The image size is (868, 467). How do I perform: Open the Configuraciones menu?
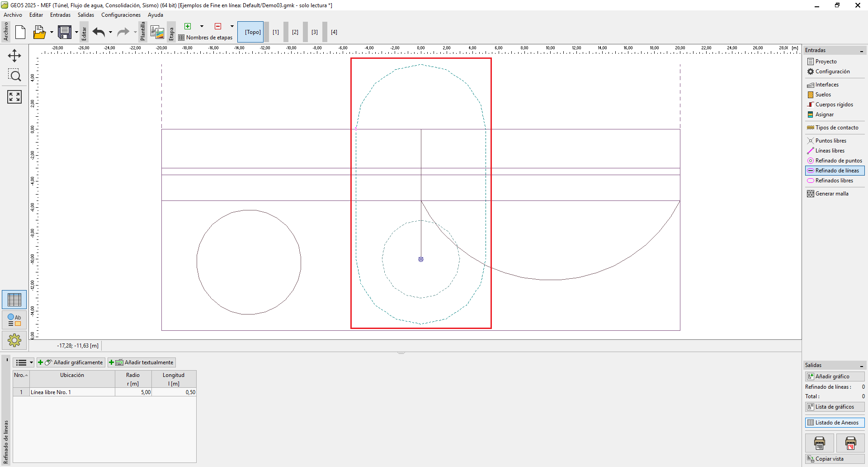(121, 15)
